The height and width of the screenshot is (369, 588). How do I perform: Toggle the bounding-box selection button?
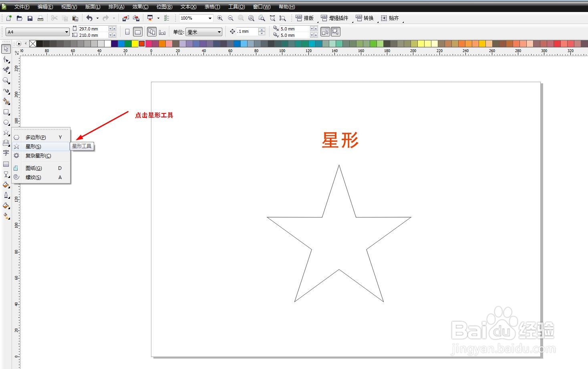(x=335, y=32)
